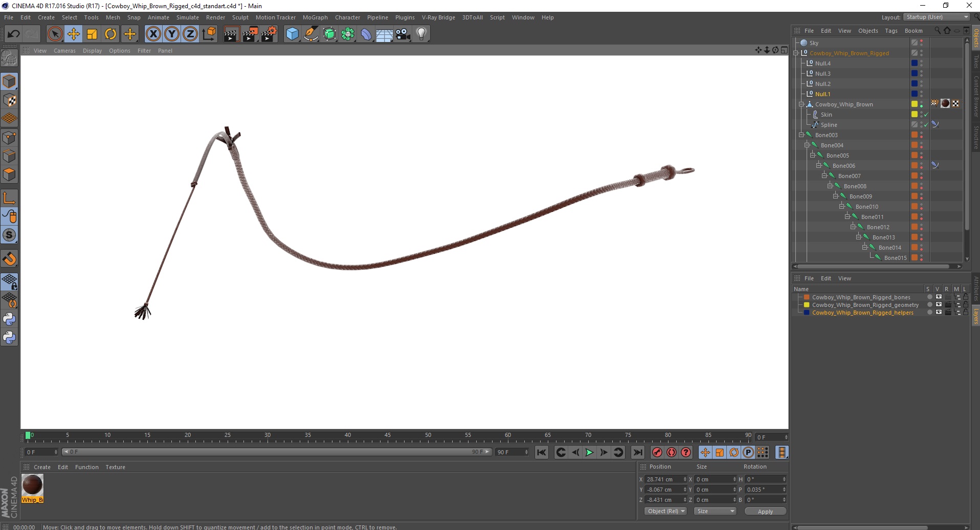Image resolution: width=980 pixels, height=530 pixels.
Task: Collapse the Bone003 tree node
Action: [x=801, y=135]
